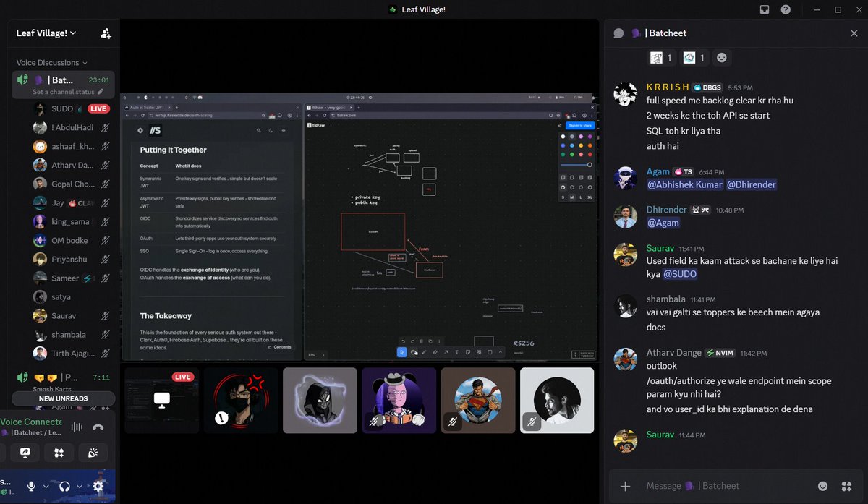Viewport: 868px width, 504px height.
Task: Click the plus attachment button in message box
Action: click(x=626, y=486)
